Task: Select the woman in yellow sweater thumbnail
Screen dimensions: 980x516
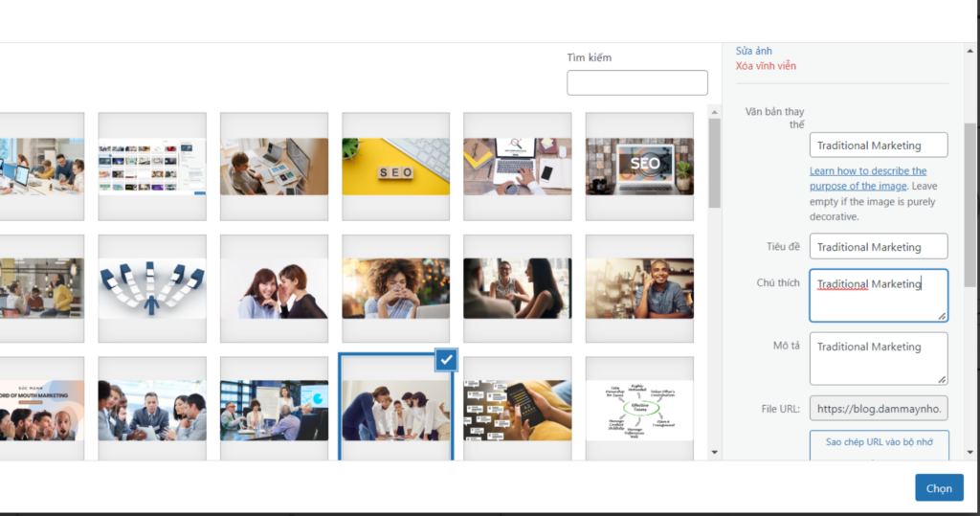Action: [42, 288]
